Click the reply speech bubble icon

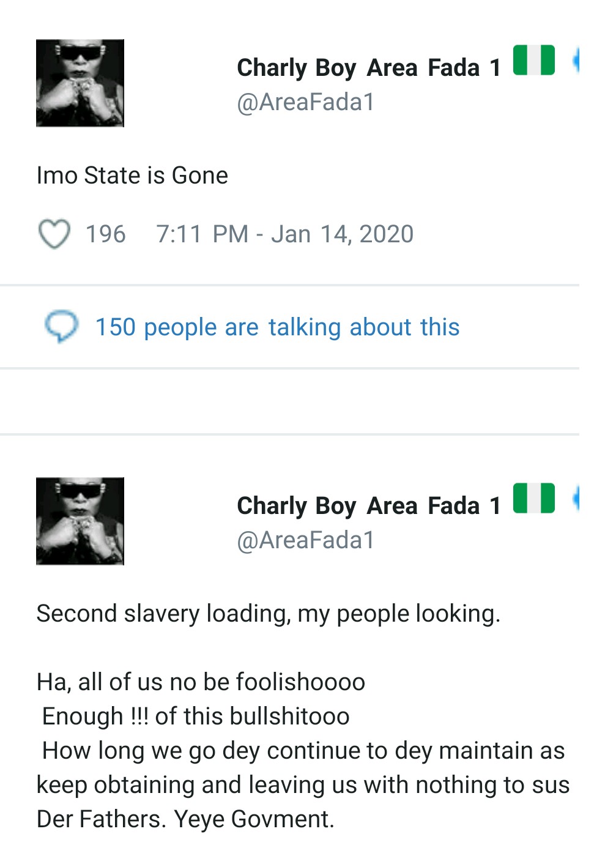[x=61, y=327]
